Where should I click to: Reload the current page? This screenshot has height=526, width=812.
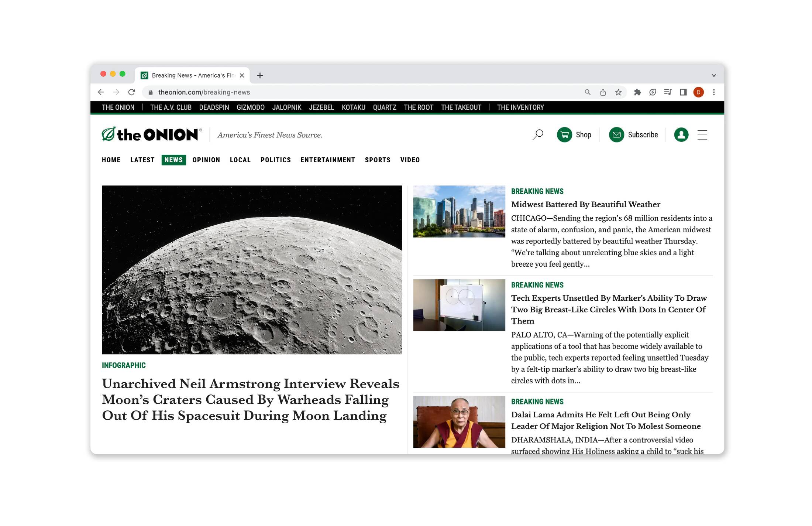(131, 92)
